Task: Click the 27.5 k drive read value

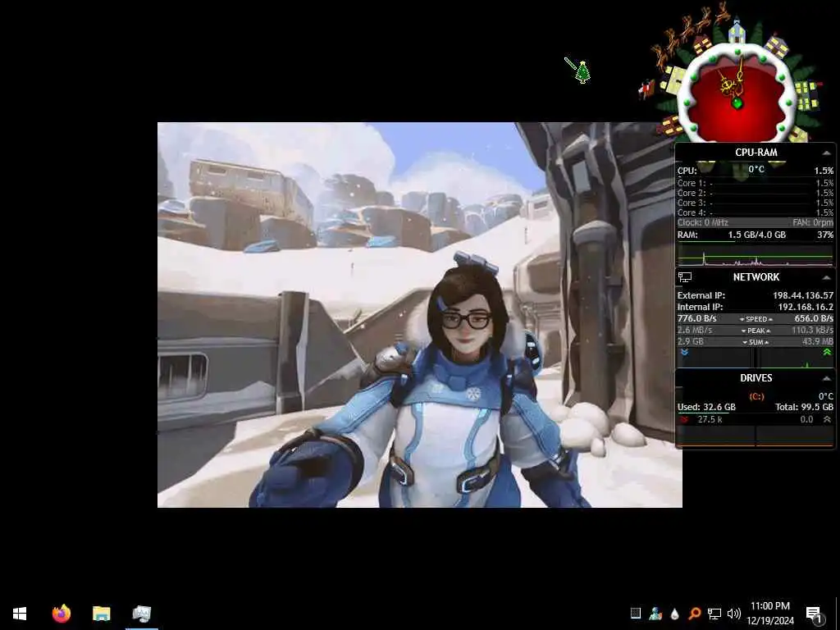Action: 710,419
